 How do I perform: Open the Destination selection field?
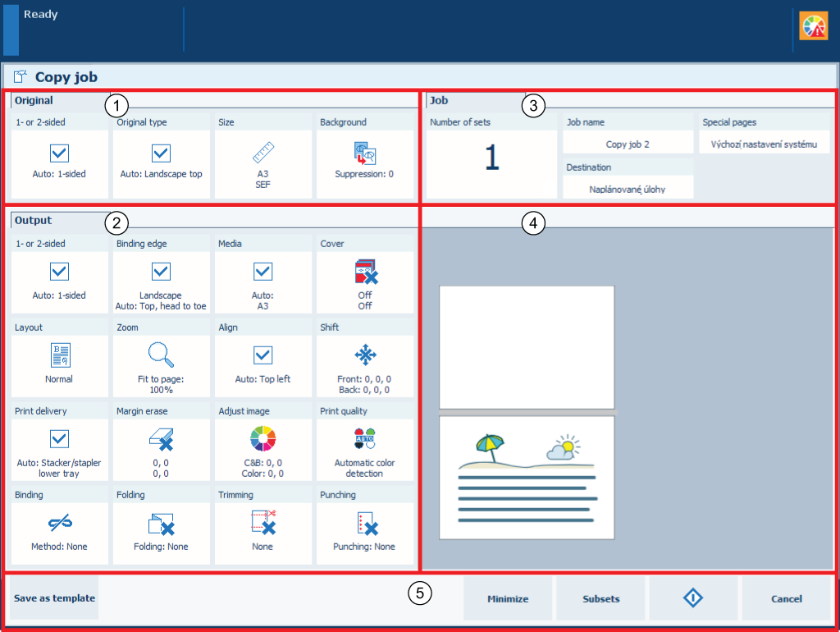coord(628,189)
